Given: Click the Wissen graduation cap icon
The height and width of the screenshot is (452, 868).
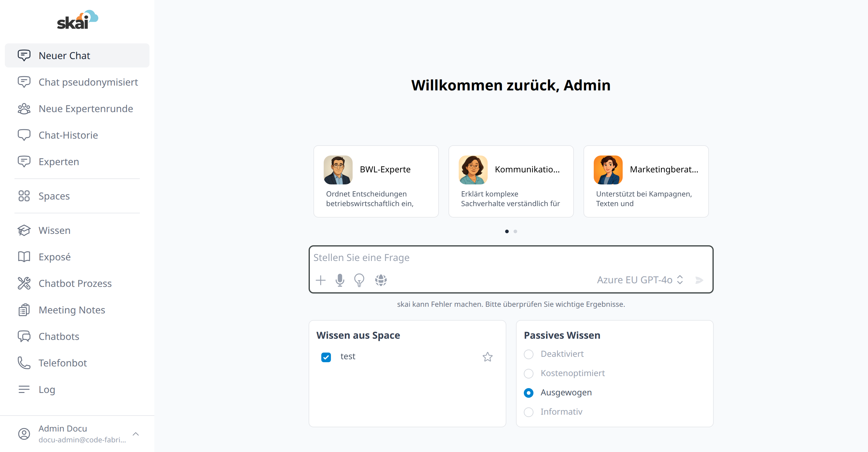Looking at the screenshot, I should click(24, 231).
